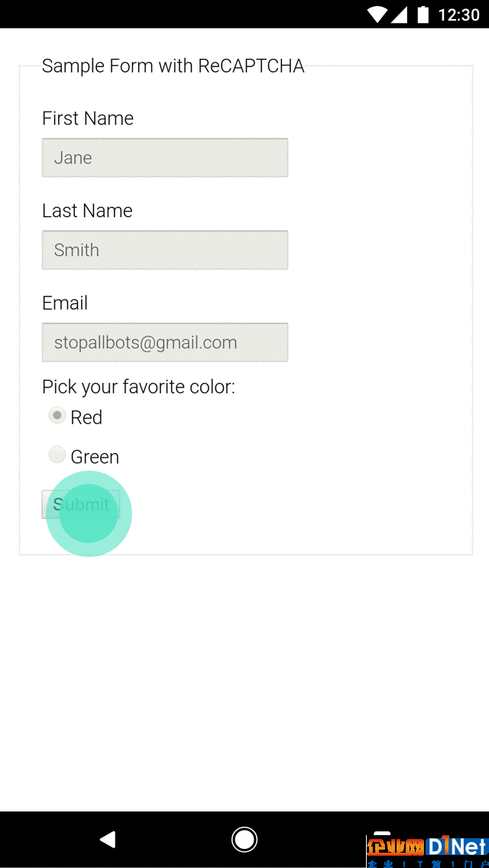Tap the 12:30 clock in the status bar
489x868 pixels.
[x=458, y=15]
